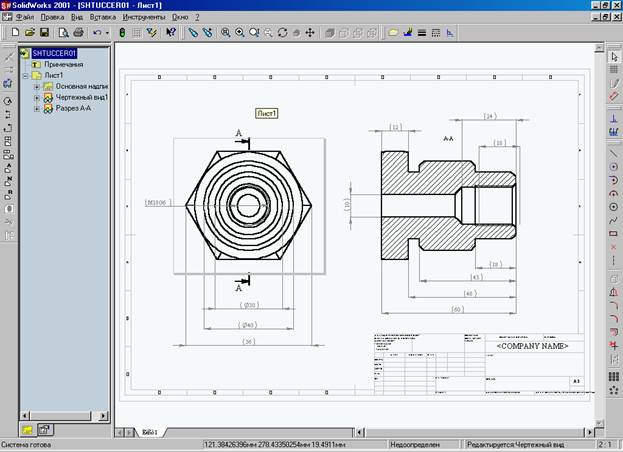Click the Rebuild traffic light icon

pyautogui.click(x=122, y=33)
